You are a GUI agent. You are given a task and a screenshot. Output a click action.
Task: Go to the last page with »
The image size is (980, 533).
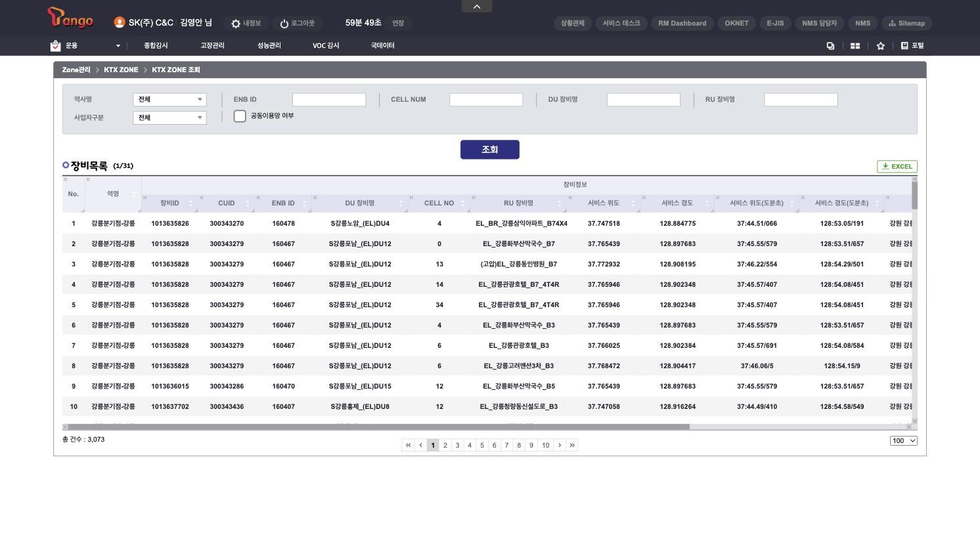click(572, 445)
